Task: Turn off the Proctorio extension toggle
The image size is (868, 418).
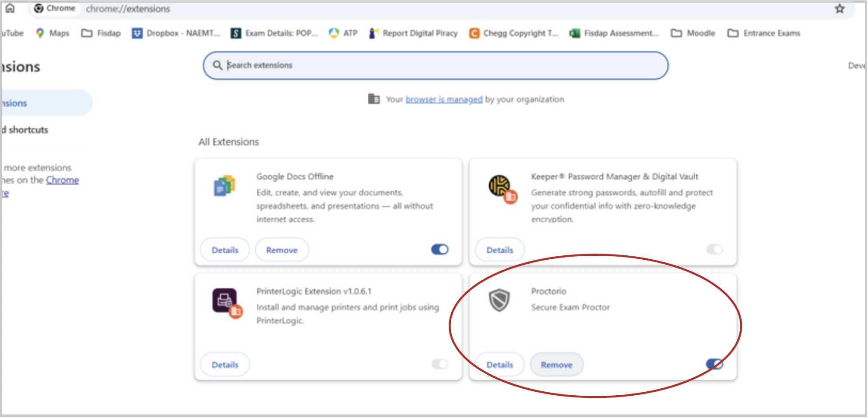Action: click(x=715, y=364)
